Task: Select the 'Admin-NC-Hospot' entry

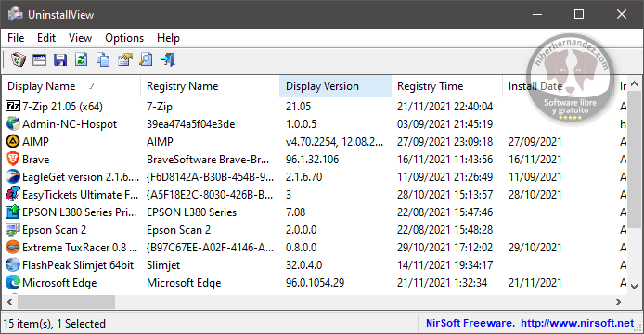Action: (x=70, y=124)
